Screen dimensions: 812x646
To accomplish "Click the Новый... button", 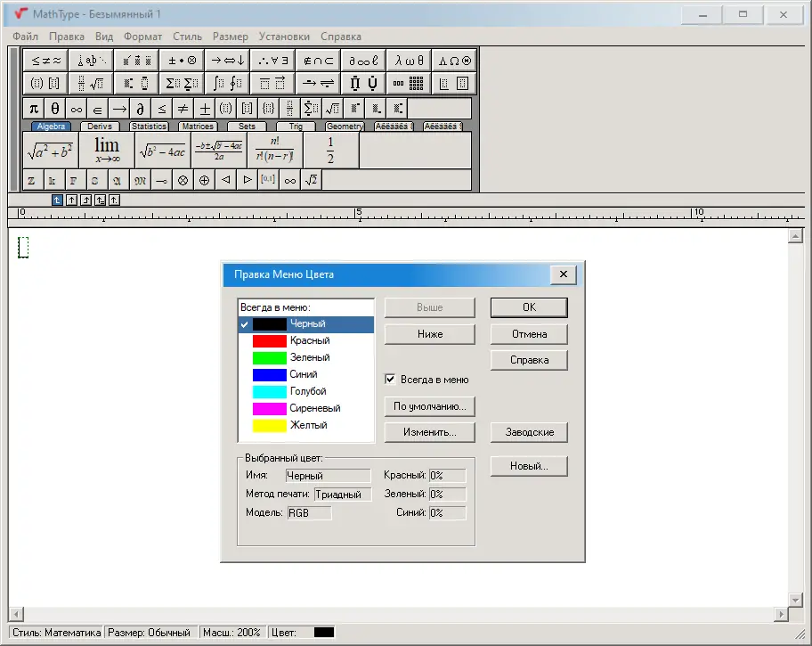I will [x=529, y=466].
